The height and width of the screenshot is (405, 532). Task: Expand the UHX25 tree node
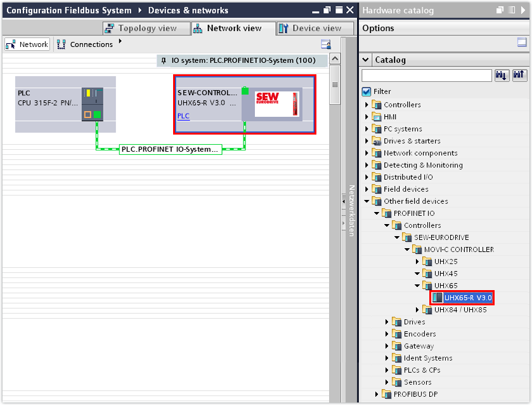(x=417, y=262)
